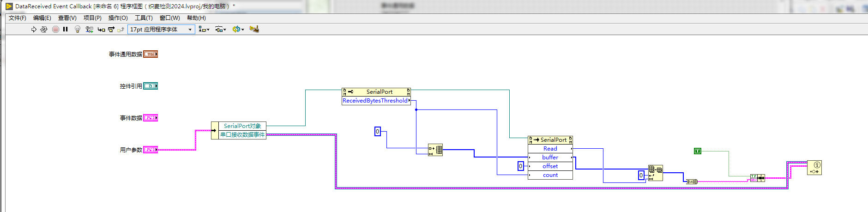Select the bundle node with TF abc

point(757,178)
